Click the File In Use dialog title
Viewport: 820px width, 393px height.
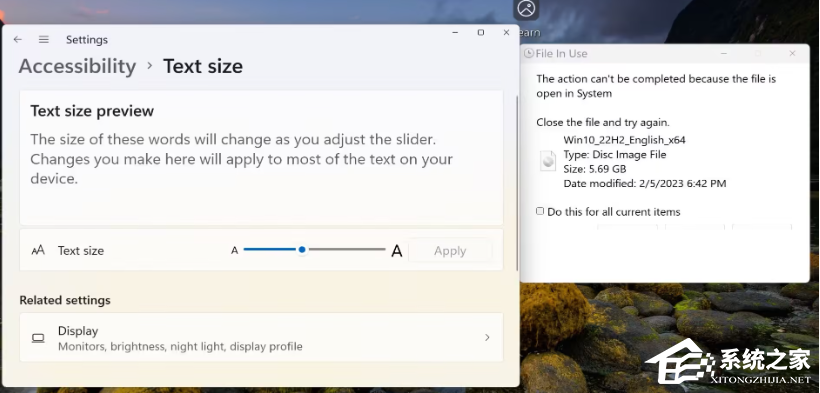click(x=561, y=53)
